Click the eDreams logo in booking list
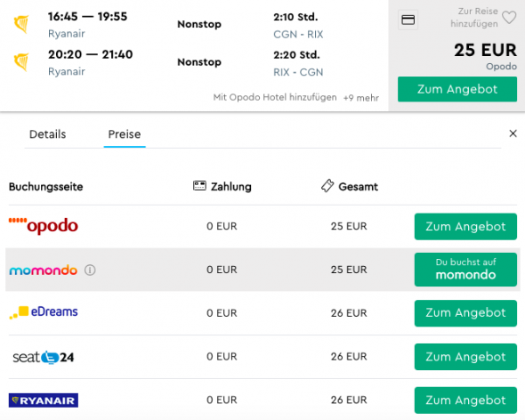 click(x=44, y=312)
